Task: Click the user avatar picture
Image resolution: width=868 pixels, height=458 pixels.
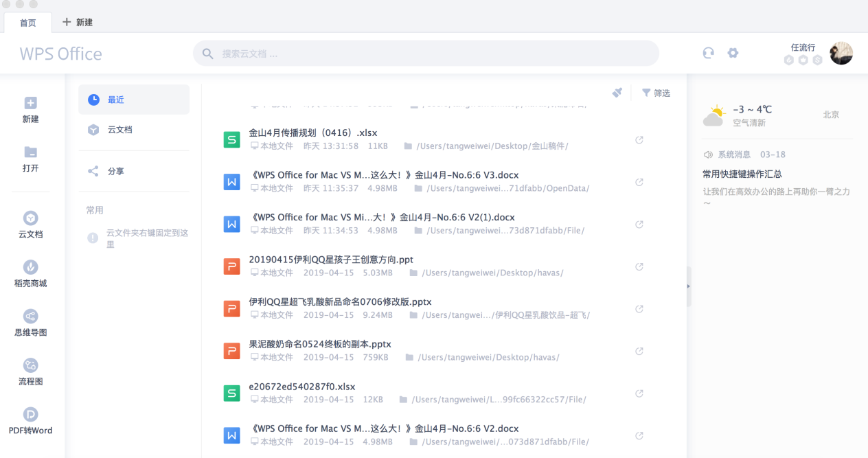Action: [841, 53]
